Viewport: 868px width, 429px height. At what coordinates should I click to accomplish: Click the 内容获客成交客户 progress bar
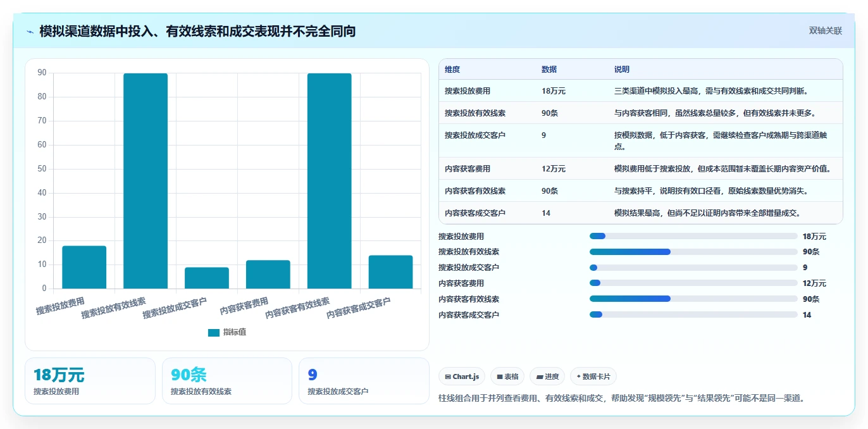pos(693,314)
